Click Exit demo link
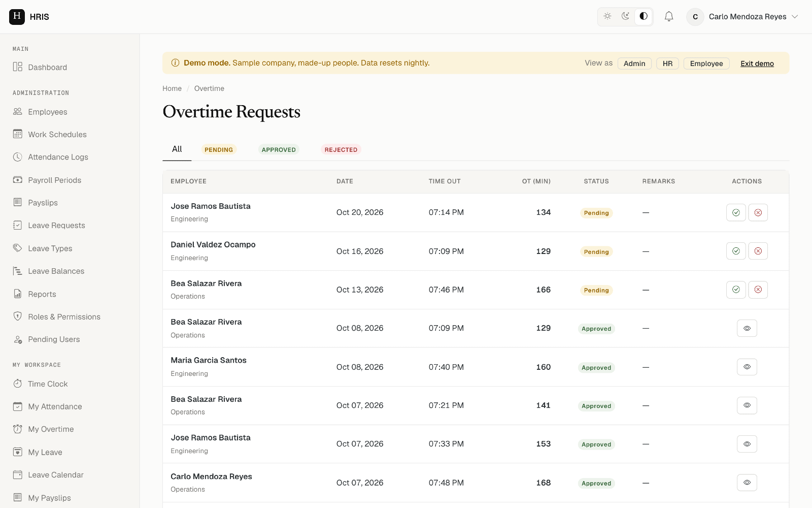 (x=757, y=63)
